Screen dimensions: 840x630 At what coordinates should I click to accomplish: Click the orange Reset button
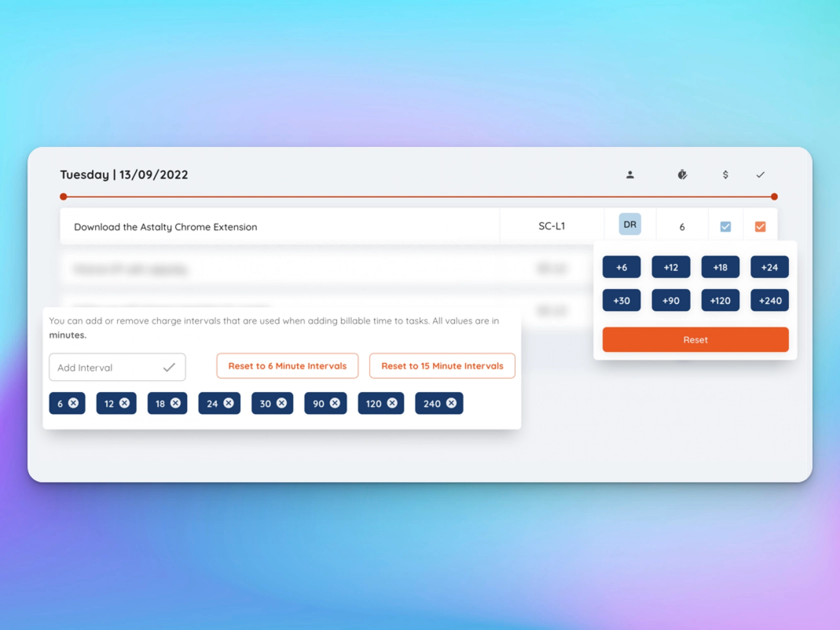[x=695, y=339]
